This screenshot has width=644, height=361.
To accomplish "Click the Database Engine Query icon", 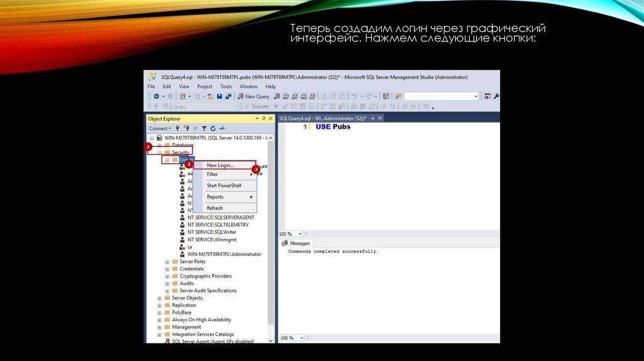I will pos(277,96).
